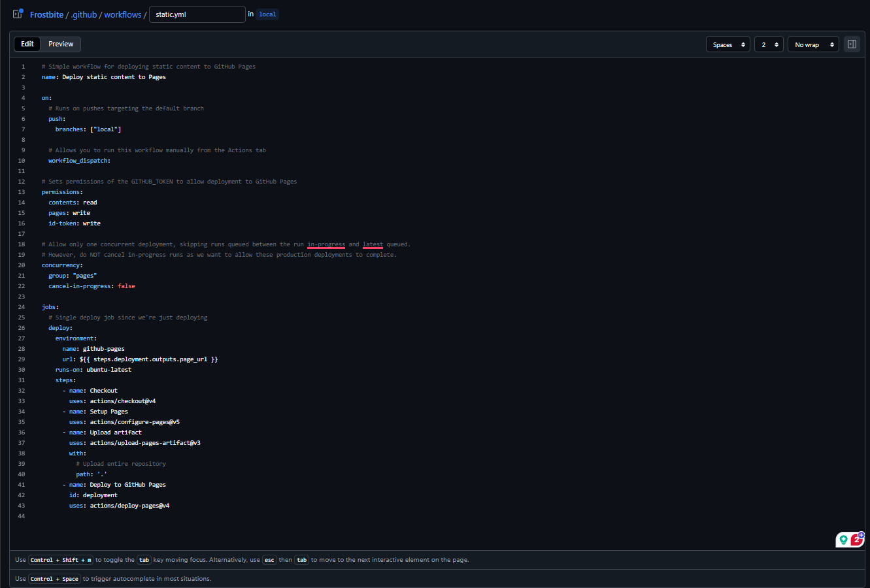Click the 'cancel-in-progress: false' line
Image resolution: width=870 pixels, height=588 pixels.
[92, 286]
